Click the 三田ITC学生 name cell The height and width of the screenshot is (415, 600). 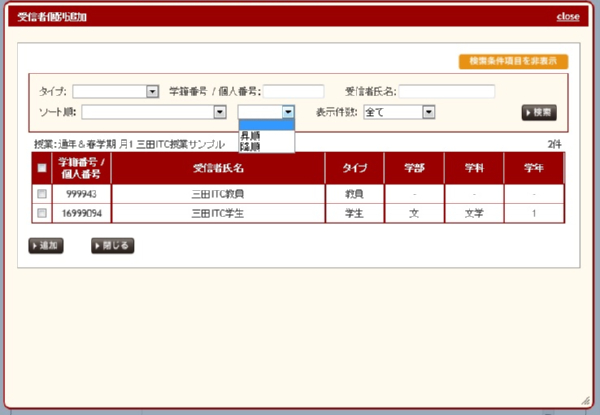[218, 213]
